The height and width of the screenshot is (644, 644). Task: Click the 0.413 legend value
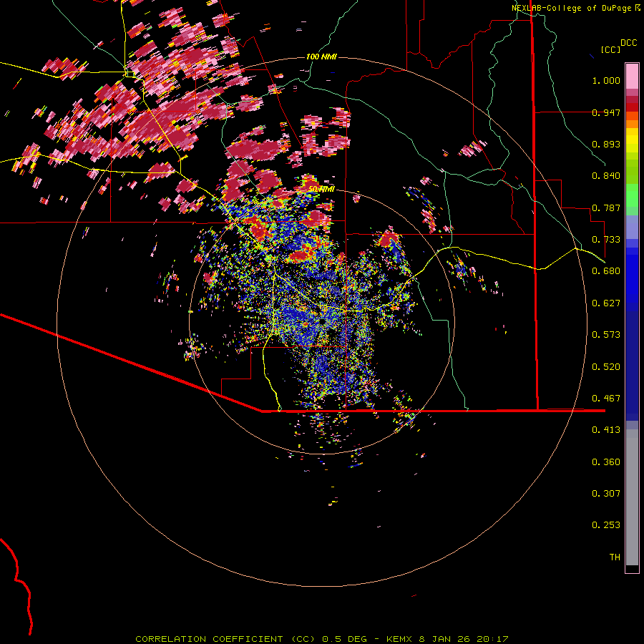pos(606,430)
